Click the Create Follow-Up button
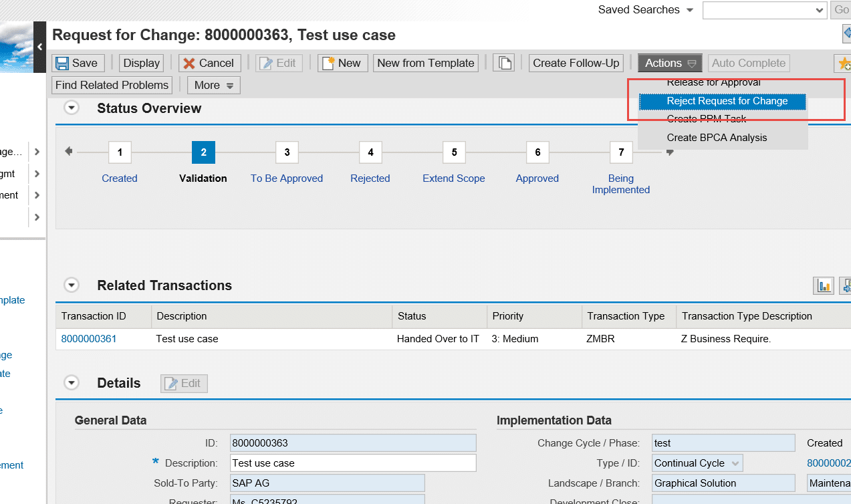851x504 pixels. [576, 63]
